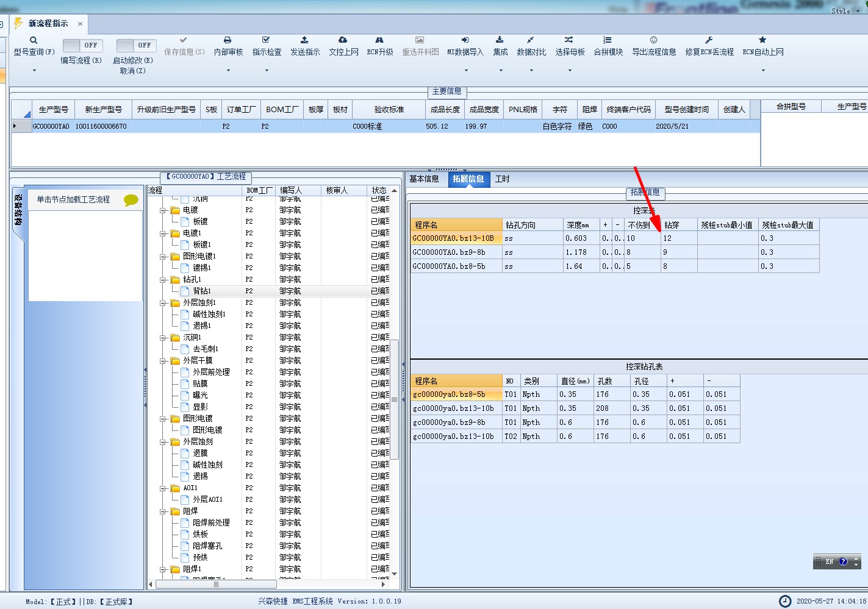The image size is (868, 609).
Task: Sort by the 验收标准 column header
Action: [389, 110]
